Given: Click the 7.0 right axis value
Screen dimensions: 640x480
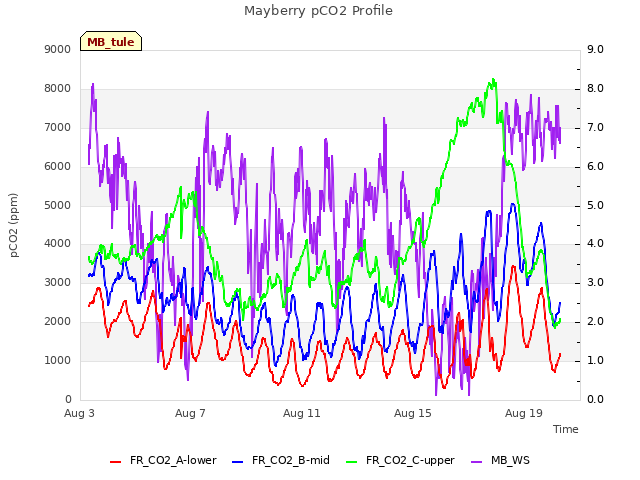Looking at the screenshot, I should [x=596, y=127].
